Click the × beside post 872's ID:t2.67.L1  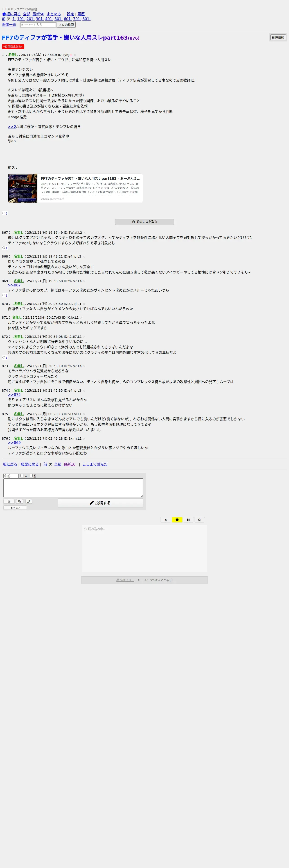(x=84, y=337)
